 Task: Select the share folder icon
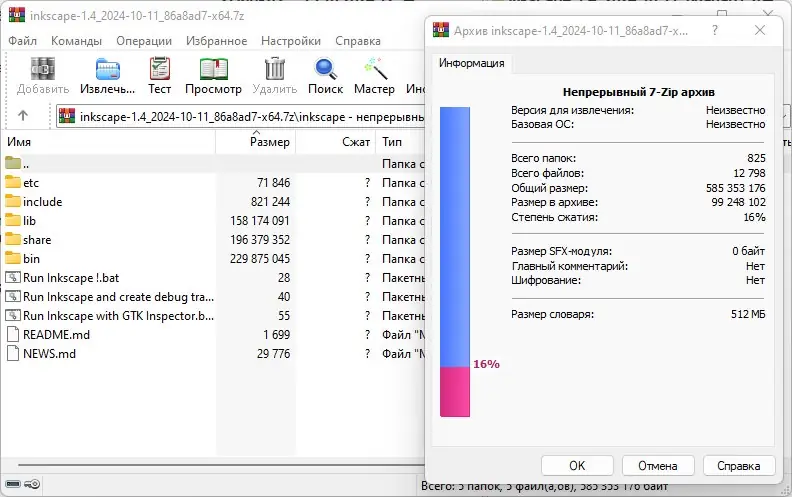(13, 239)
